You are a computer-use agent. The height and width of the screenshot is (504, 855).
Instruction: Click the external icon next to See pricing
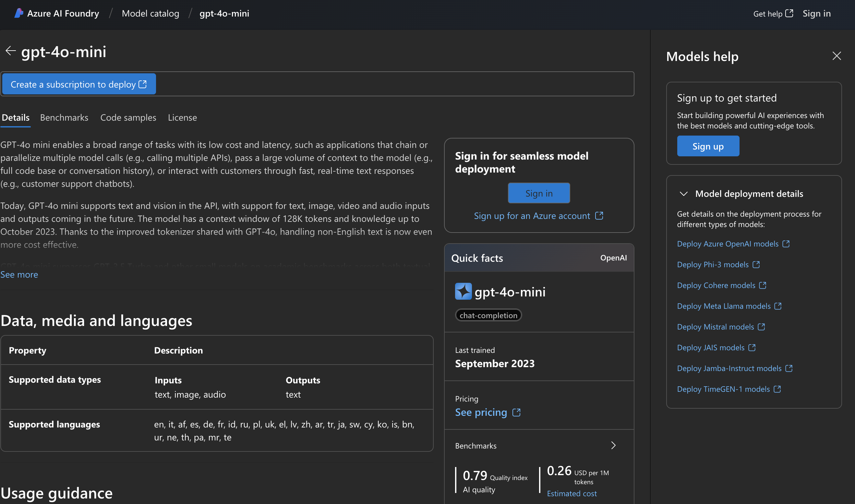click(x=516, y=412)
